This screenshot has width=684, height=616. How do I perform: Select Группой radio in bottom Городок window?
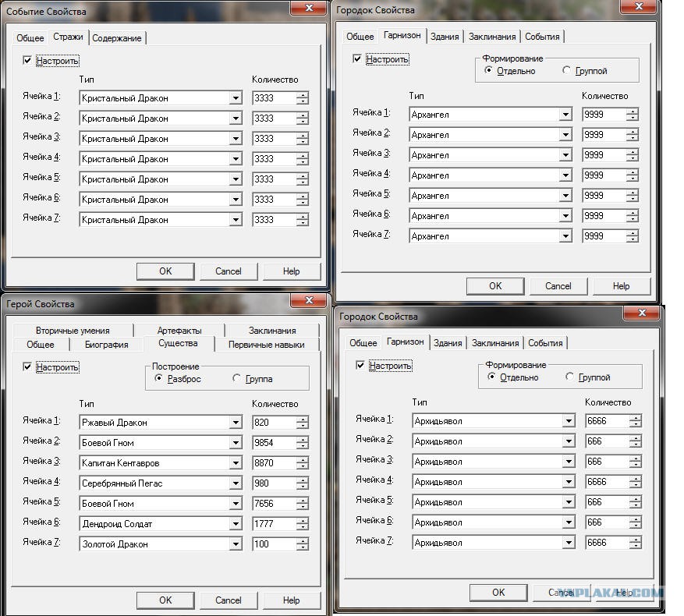pos(569,377)
